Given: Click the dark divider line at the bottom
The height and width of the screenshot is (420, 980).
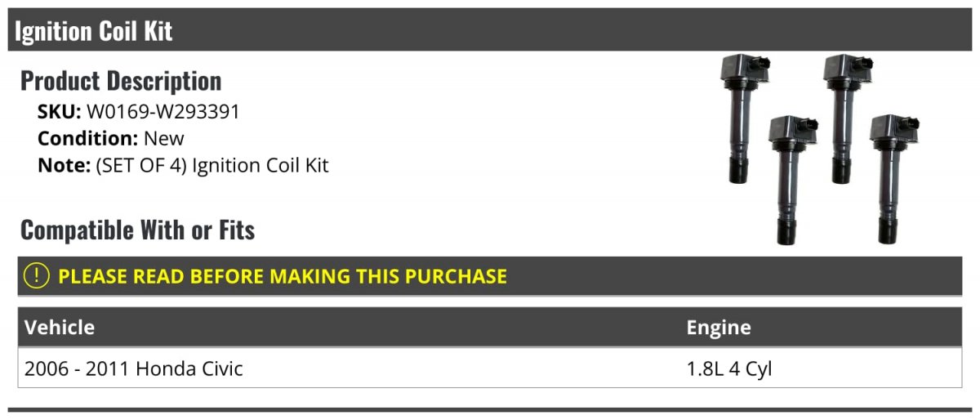Looking at the screenshot, I should click(490, 409).
